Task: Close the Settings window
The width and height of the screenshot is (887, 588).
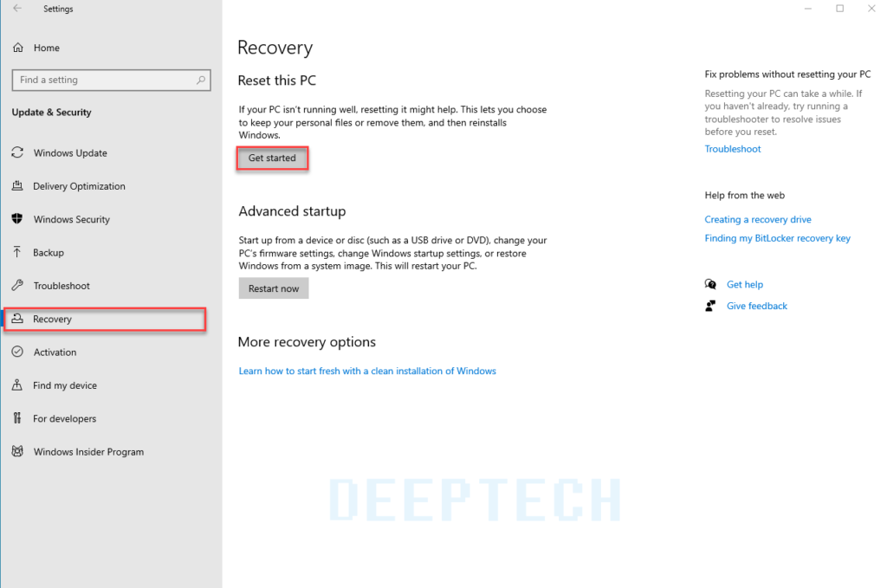Action: [871, 9]
